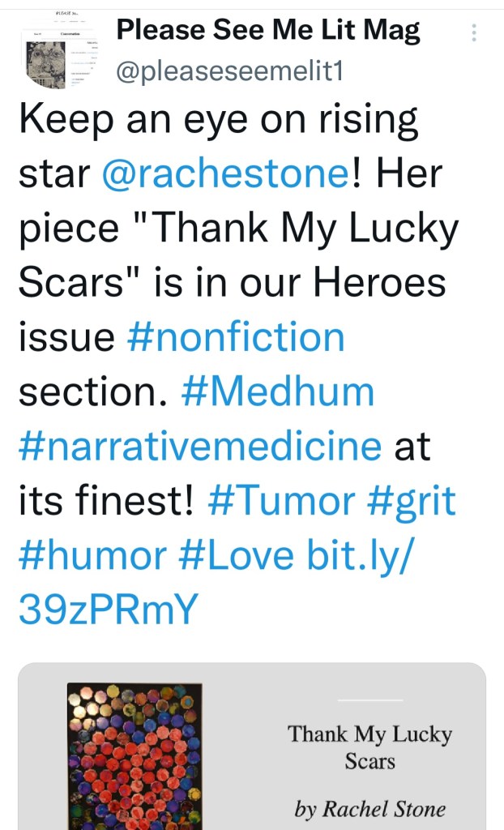Screen dimensions: 504x830
Task: Tap the 'its finest!' text in the tweet
Action: tap(106, 501)
